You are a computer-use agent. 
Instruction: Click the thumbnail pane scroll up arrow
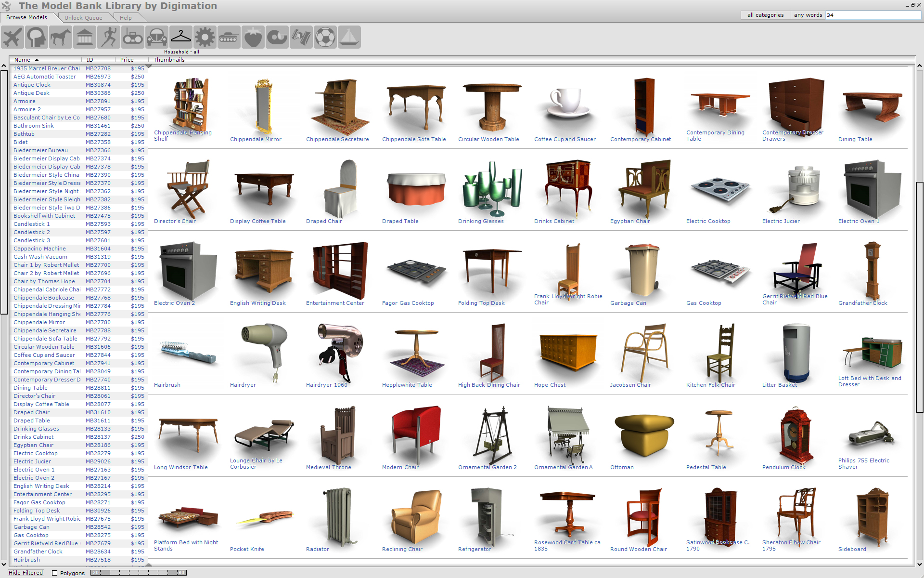point(919,66)
